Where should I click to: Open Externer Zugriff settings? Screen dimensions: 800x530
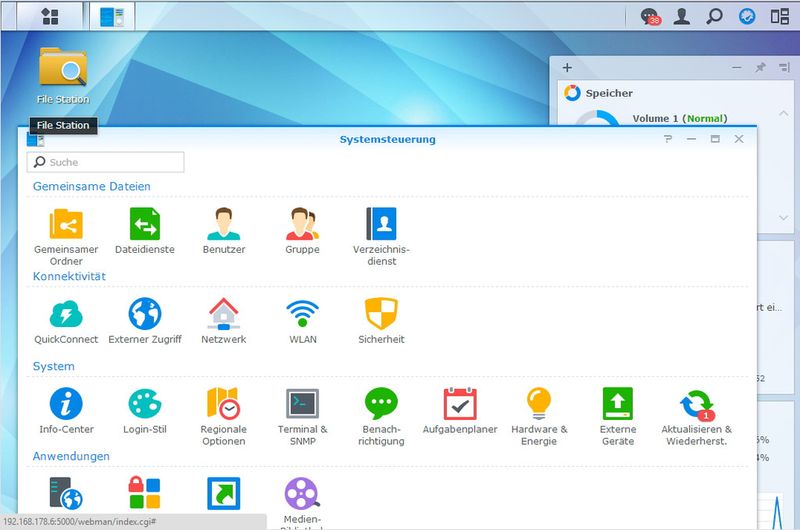144,313
